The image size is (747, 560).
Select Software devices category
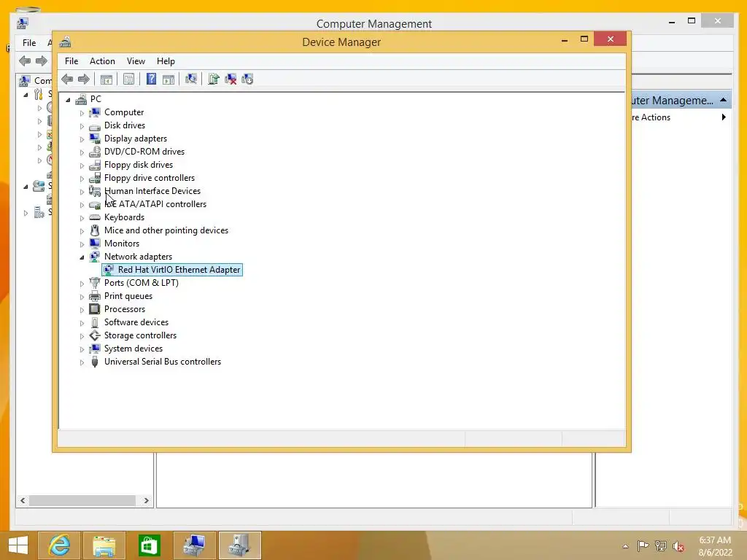pos(136,322)
